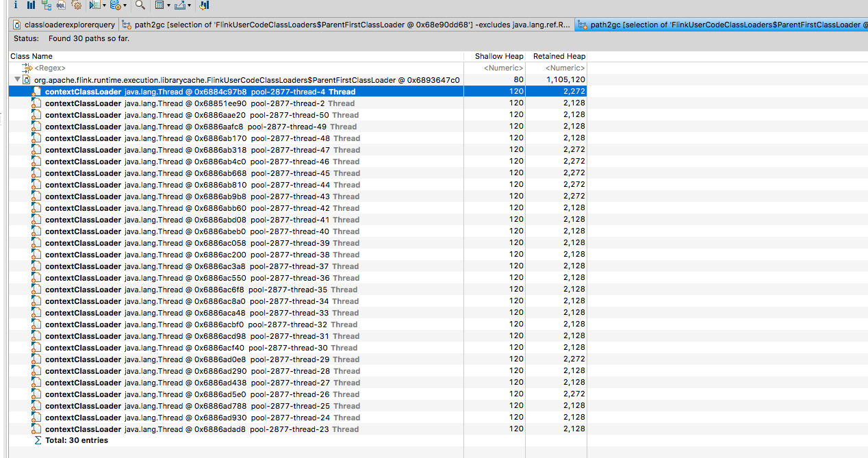868x458 pixels.
Task: Click the compare histogram icon in toolbar
Action: (204, 5)
